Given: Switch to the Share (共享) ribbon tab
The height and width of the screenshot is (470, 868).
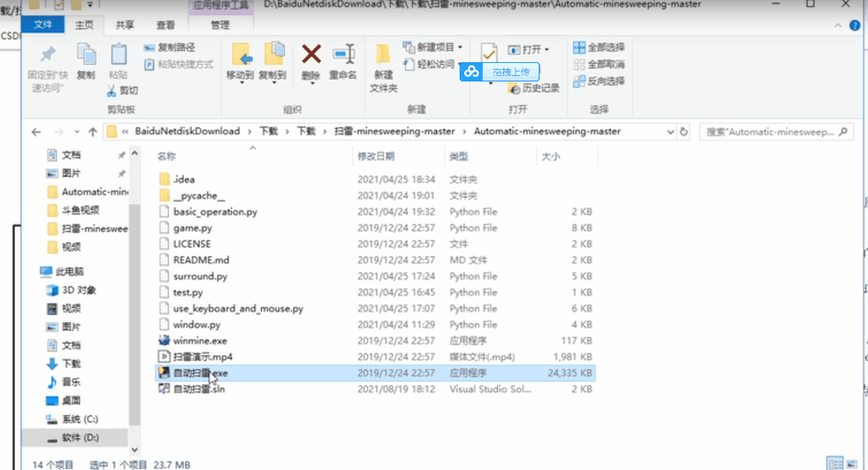Looking at the screenshot, I should click(x=125, y=25).
